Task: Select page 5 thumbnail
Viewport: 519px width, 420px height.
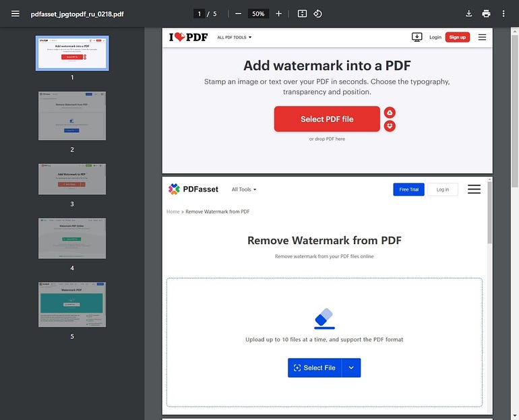Action: coord(72,305)
